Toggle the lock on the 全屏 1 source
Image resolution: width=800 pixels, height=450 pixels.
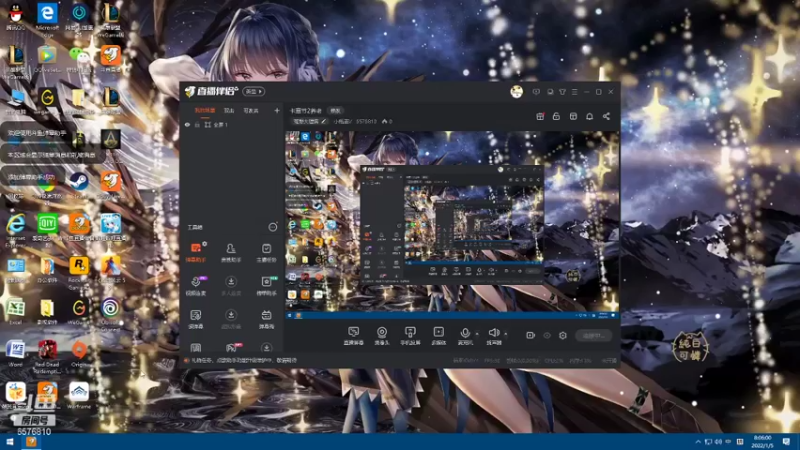(x=197, y=124)
